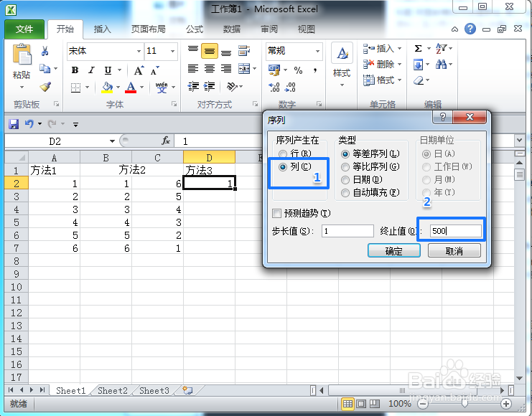The width and height of the screenshot is (532, 416).
Task: Center text horizontally
Action: [x=210, y=69]
